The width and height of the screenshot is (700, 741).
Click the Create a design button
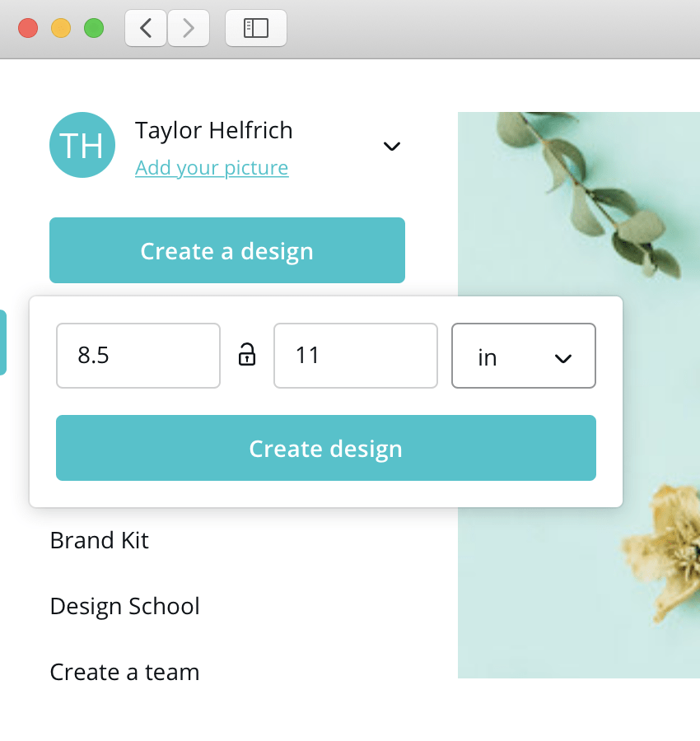227,249
